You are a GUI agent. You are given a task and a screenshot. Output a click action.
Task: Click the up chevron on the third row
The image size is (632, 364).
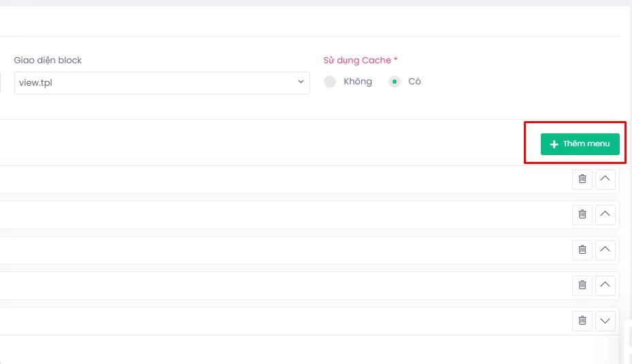tap(605, 250)
